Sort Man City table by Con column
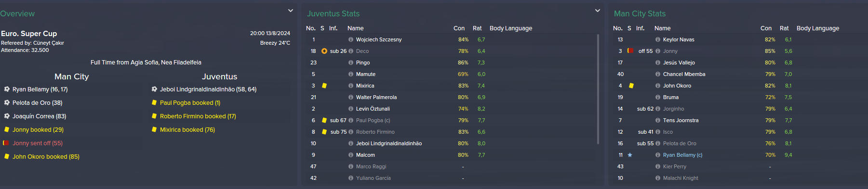This screenshot has width=868, height=189. (766, 28)
